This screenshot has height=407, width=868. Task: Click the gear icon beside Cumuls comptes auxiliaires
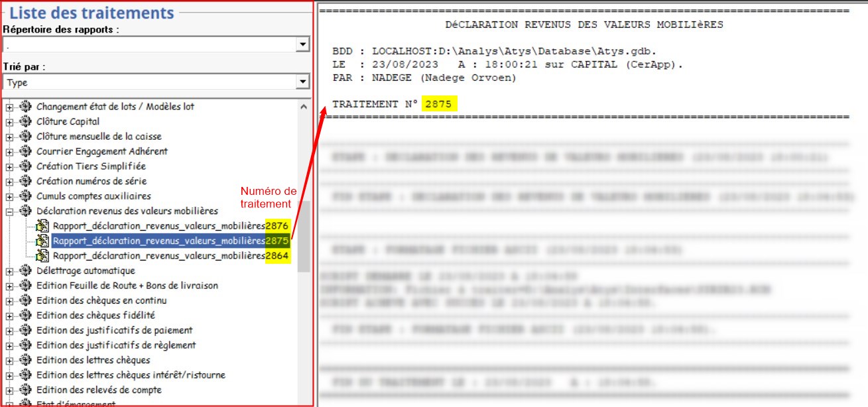26,196
